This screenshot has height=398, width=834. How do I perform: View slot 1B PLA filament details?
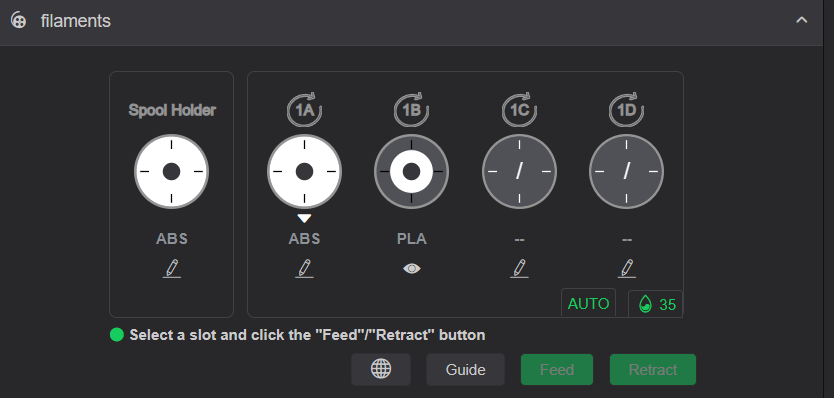pos(412,269)
